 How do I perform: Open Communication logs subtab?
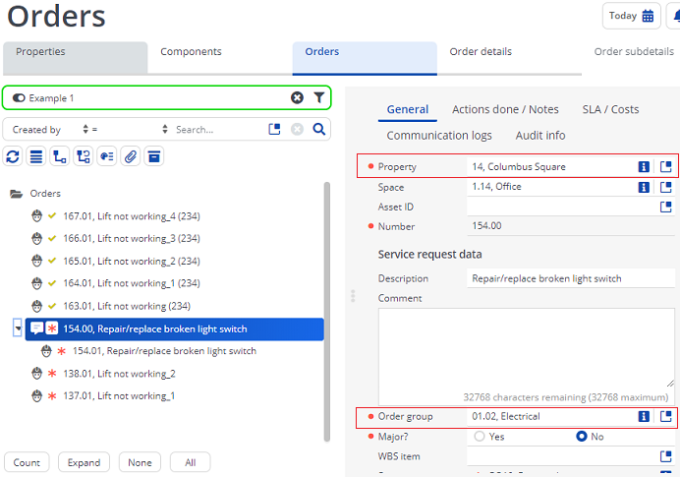point(439,136)
